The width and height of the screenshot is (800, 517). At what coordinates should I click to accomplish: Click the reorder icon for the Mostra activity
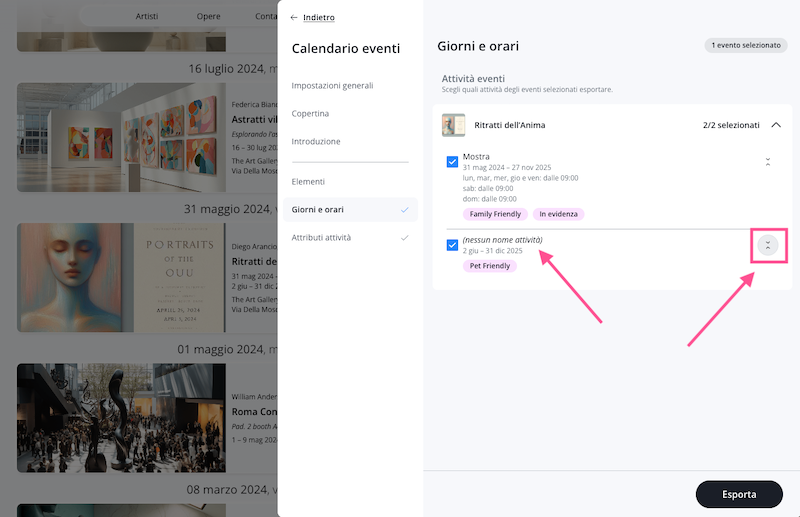(767, 162)
